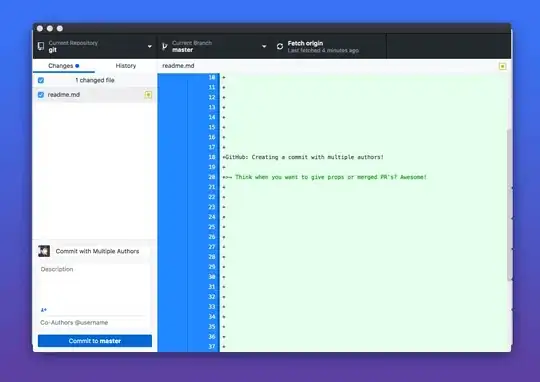Click the repository icon beside Current Repository

(41, 46)
